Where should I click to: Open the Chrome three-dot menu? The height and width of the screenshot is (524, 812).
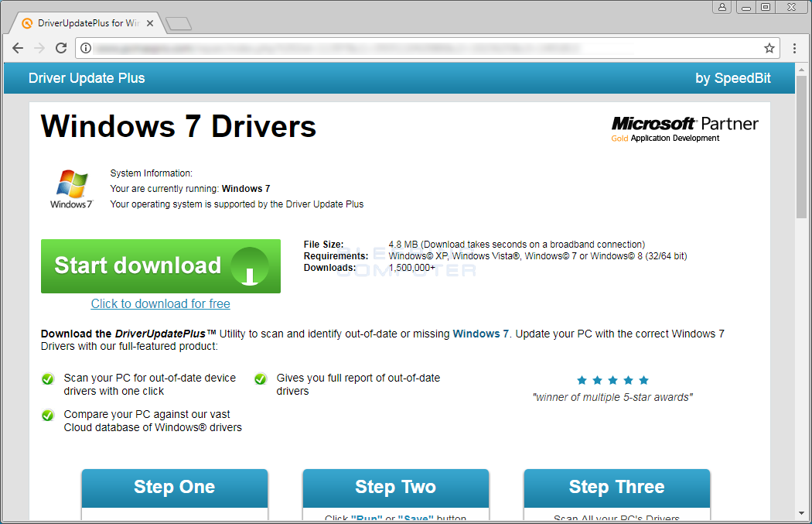point(794,48)
